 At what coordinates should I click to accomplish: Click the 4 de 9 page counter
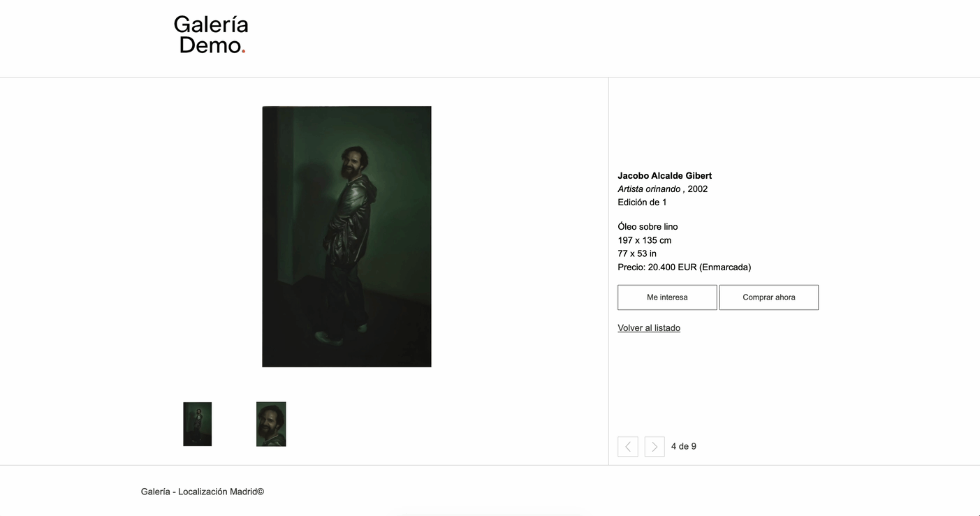click(684, 447)
